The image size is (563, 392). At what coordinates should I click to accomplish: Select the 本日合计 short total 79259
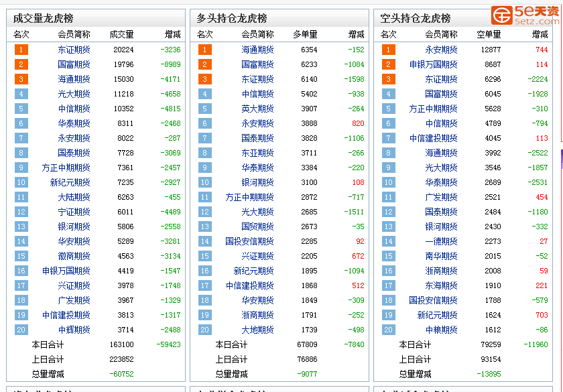click(491, 344)
